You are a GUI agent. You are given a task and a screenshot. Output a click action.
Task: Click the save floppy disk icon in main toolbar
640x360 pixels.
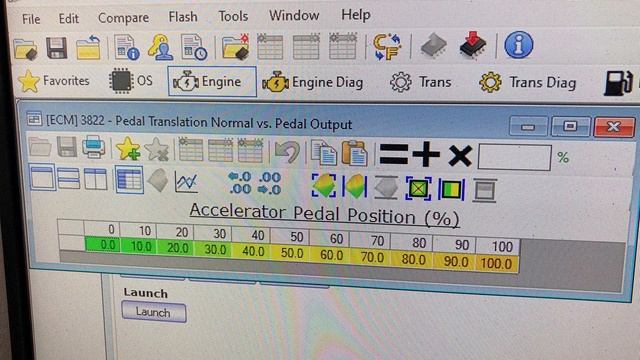pos(57,48)
